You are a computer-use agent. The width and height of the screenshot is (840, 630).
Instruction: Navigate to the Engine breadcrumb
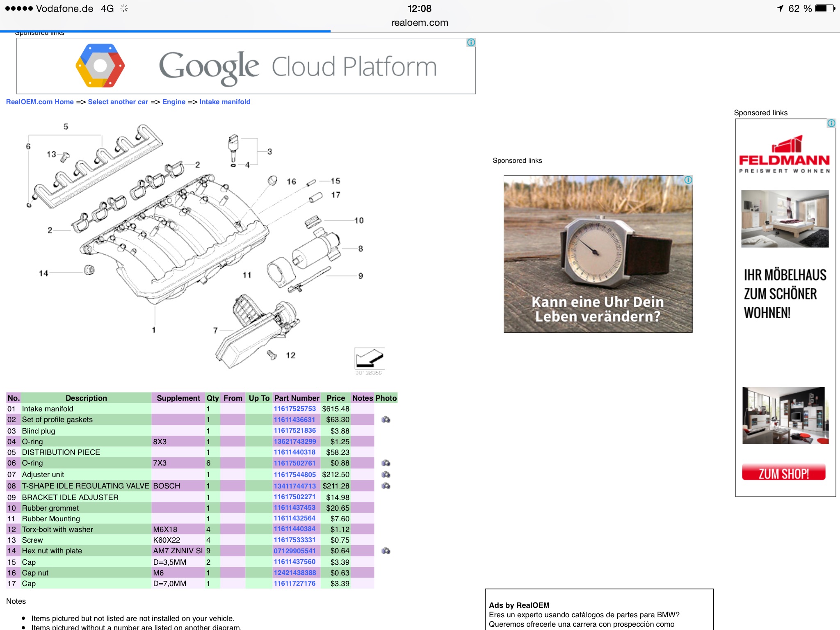(174, 102)
